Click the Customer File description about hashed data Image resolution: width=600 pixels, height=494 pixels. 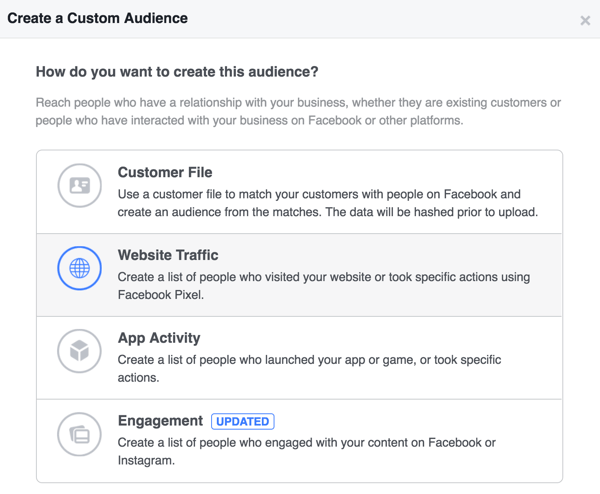328,203
